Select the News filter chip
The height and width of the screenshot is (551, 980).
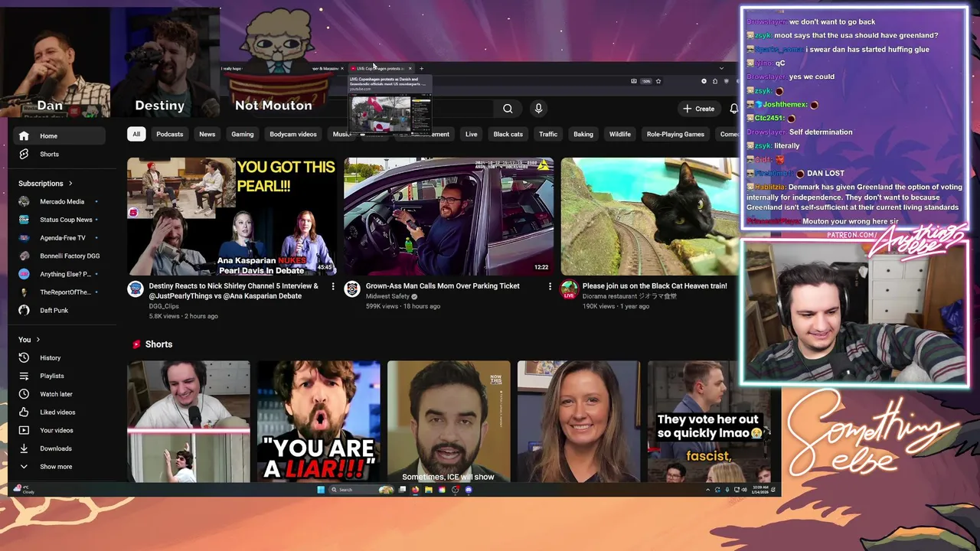pos(207,134)
